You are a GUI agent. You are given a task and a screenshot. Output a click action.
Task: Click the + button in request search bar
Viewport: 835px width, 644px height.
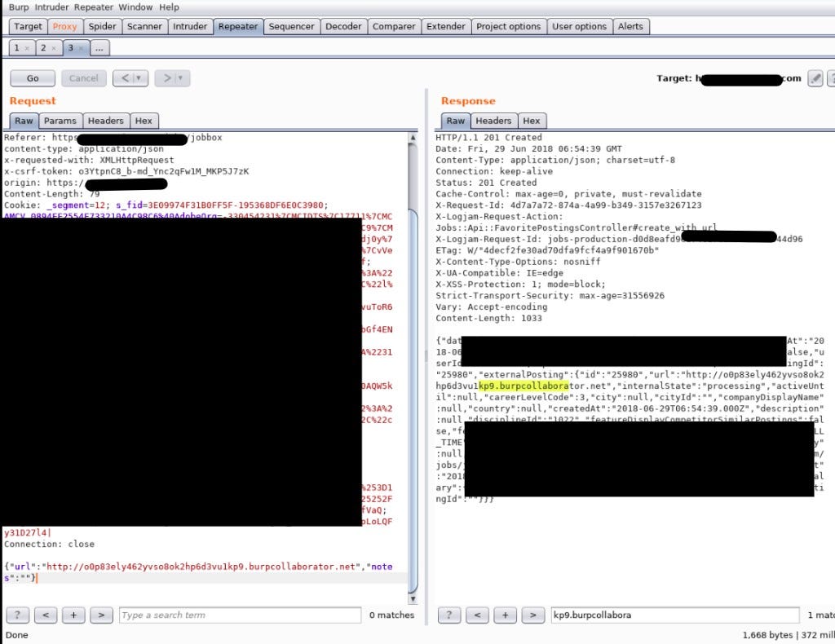point(73,615)
